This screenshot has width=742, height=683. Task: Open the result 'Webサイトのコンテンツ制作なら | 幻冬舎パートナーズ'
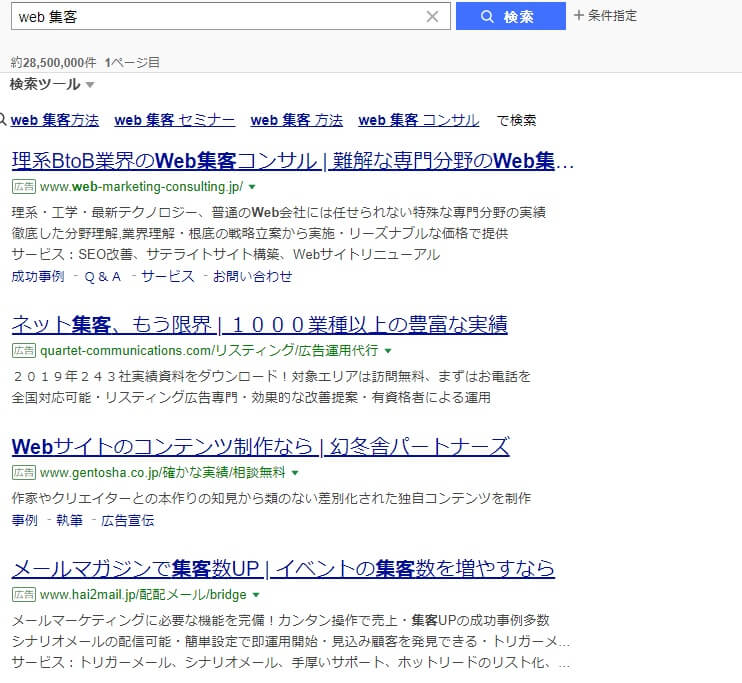tap(261, 447)
